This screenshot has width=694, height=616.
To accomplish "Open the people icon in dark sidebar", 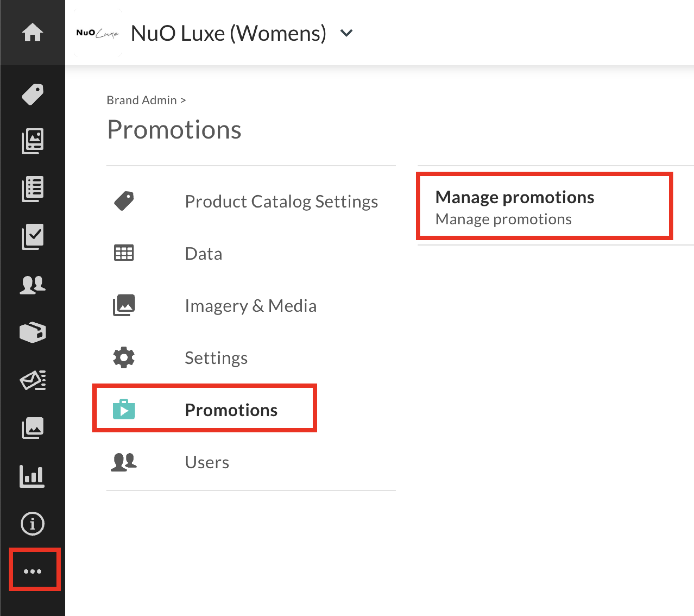I will [33, 285].
